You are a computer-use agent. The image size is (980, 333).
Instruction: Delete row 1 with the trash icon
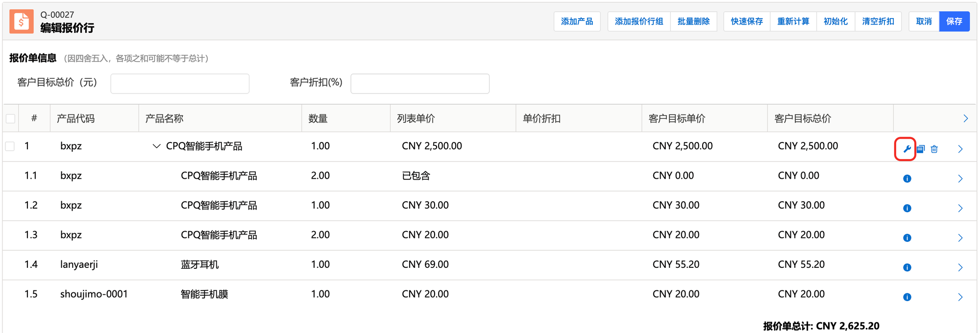pos(934,149)
